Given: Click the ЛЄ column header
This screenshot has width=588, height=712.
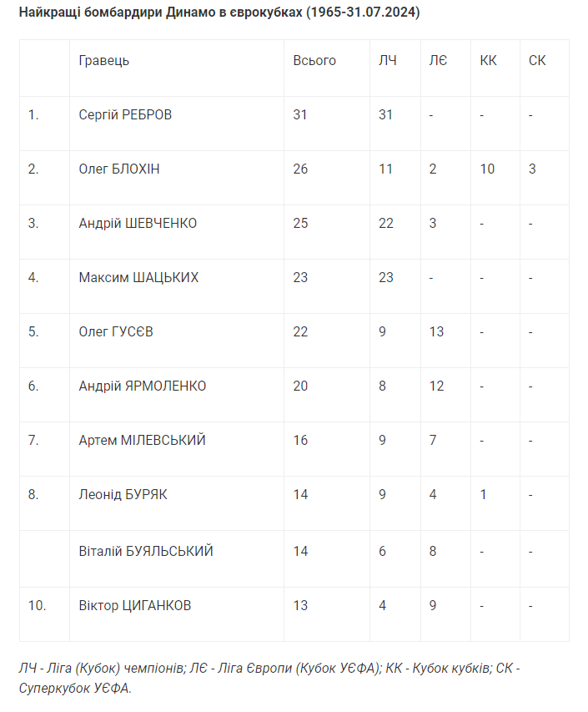Looking at the screenshot, I should coord(438,61).
